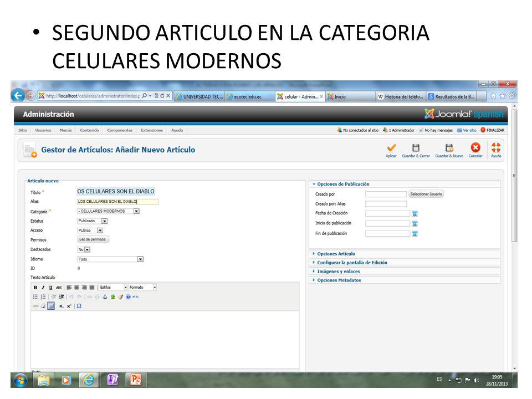Open the Acceso dropdown showing Publico
532x399 pixels.
point(90,231)
